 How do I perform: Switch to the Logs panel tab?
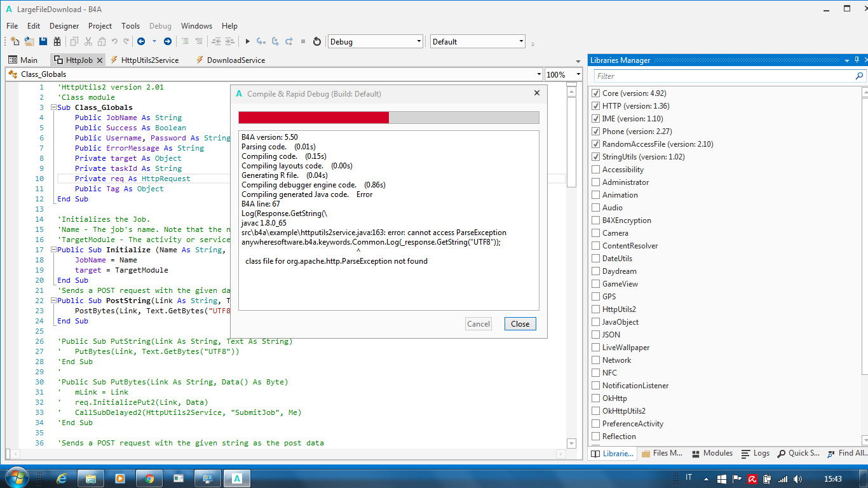click(756, 453)
